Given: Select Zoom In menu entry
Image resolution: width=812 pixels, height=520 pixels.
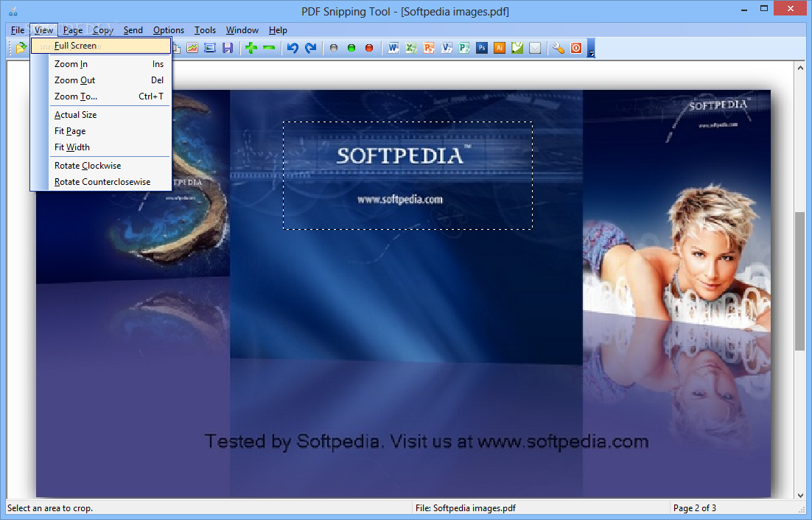Looking at the screenshot, I should (x=101, y=64).
